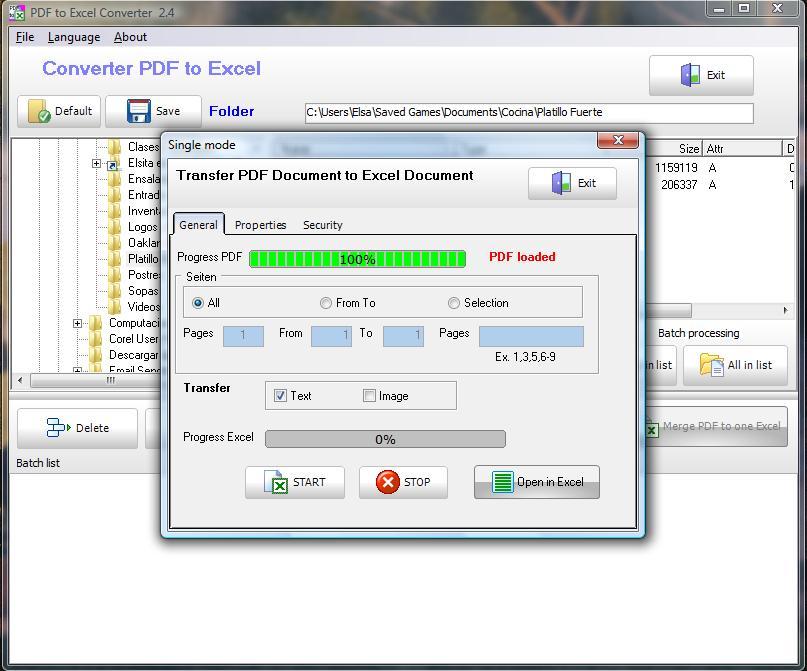Click the From page number field
This screenshot has height=671, width=807.
(x=331, y=336)
